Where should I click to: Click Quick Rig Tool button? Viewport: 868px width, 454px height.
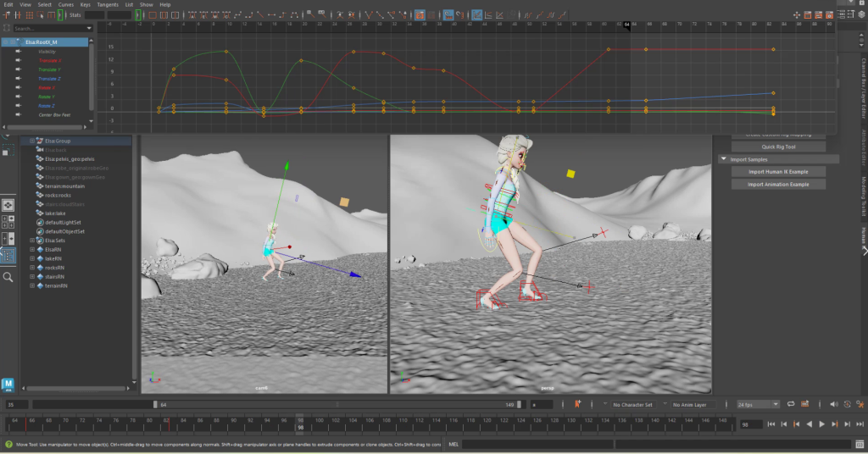pyautogui.click(x=778, y=147)
